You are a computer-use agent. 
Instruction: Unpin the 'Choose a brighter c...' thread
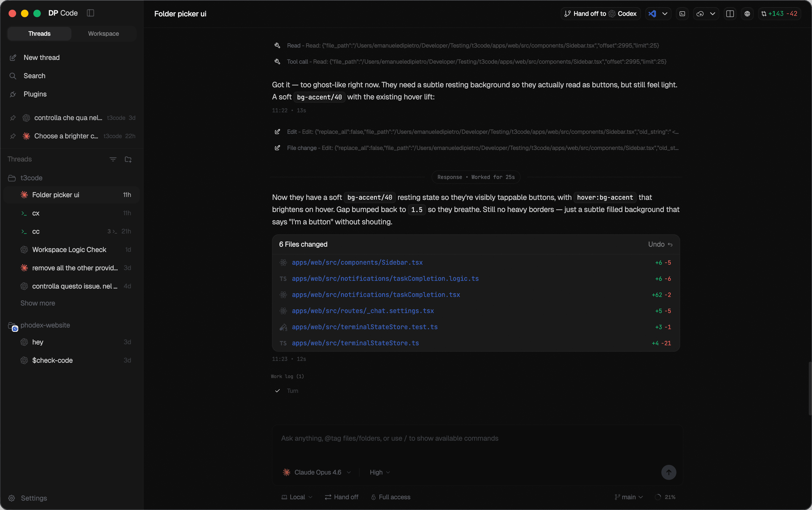[13, 136]
